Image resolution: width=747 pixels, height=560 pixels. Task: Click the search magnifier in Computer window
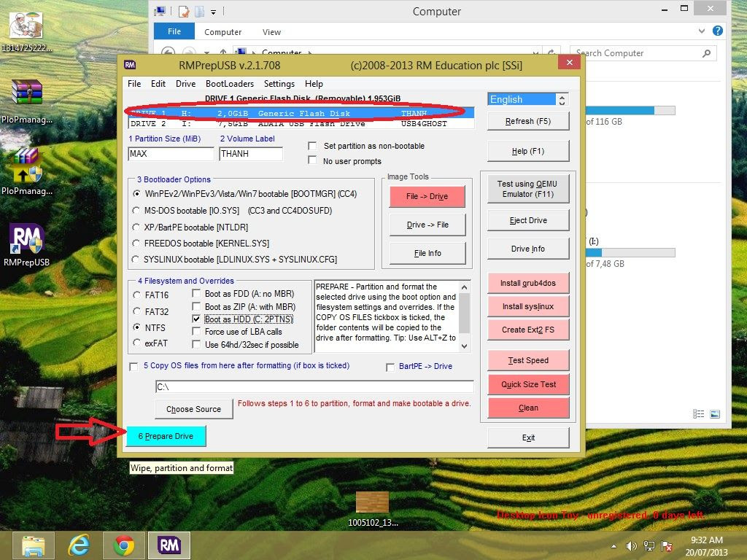706,53
